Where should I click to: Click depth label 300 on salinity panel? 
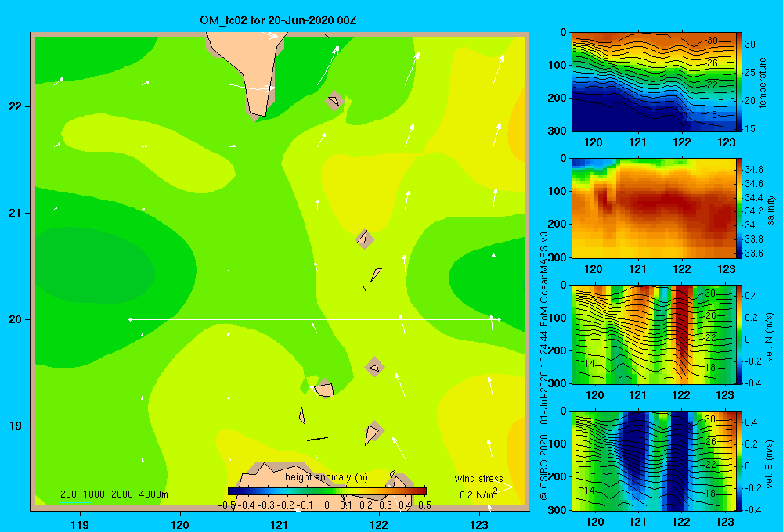click(557, 257)
